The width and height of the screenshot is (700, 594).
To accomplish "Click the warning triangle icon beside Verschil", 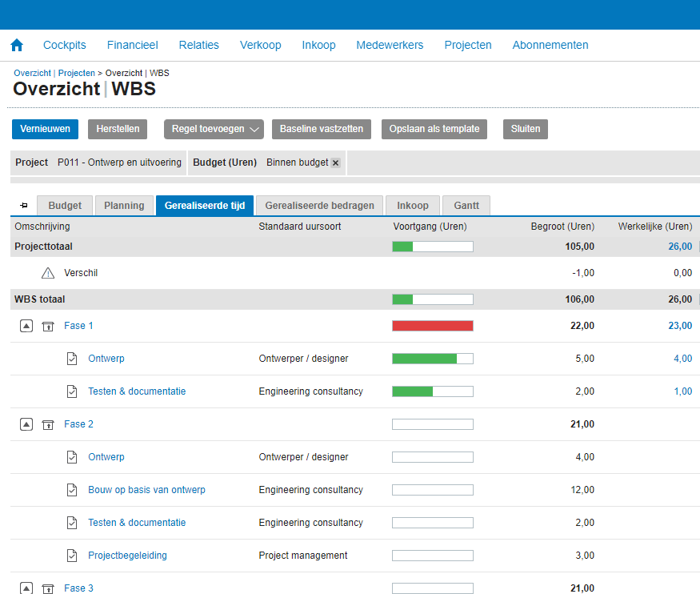I will point(48,273).
